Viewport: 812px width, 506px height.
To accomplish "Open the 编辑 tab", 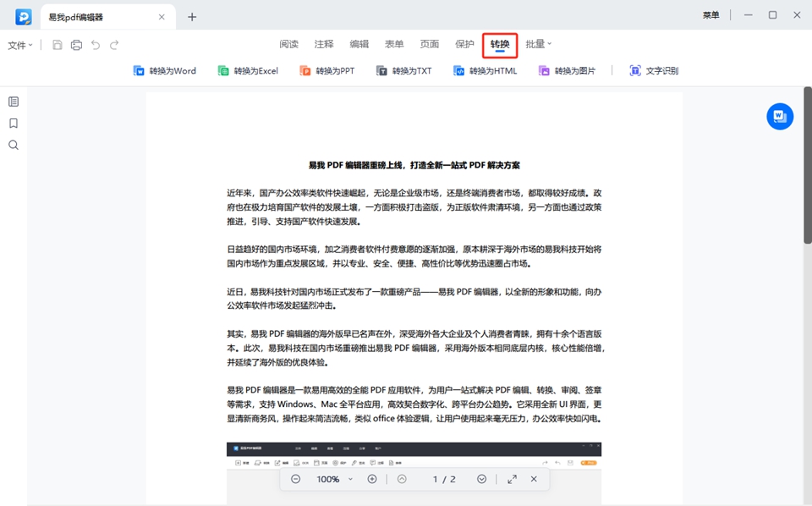I will point(359,44).
